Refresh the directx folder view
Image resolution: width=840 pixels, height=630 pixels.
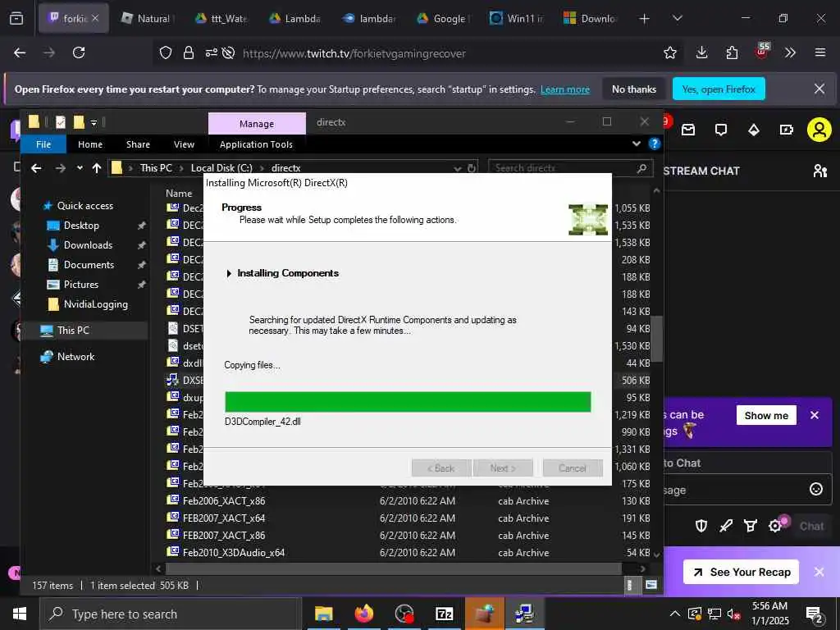pyautogui.click(x=472, y=168)
